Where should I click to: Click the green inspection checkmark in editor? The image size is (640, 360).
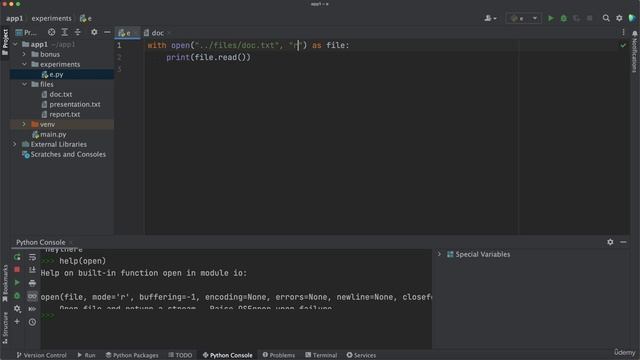[x=623, y=45]
